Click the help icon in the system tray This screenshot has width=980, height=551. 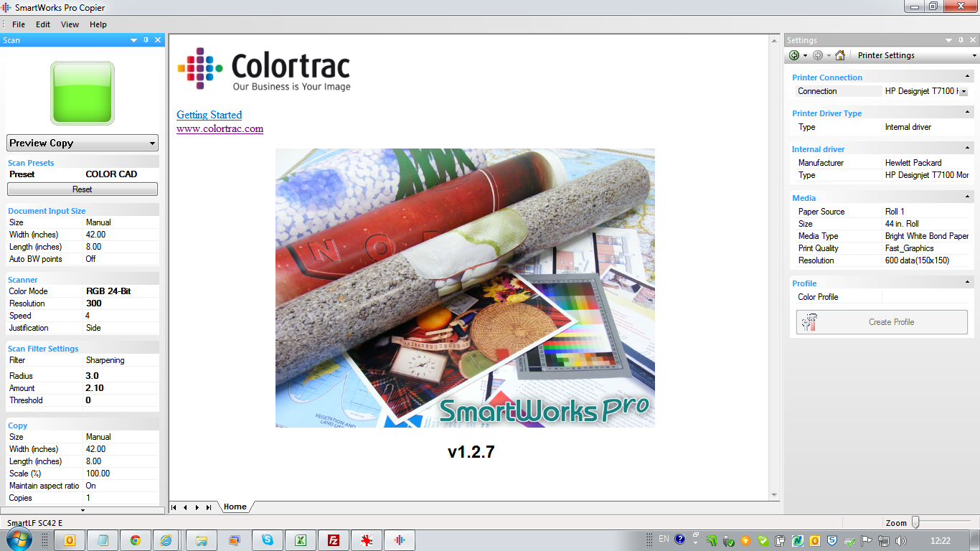point(680,539)
